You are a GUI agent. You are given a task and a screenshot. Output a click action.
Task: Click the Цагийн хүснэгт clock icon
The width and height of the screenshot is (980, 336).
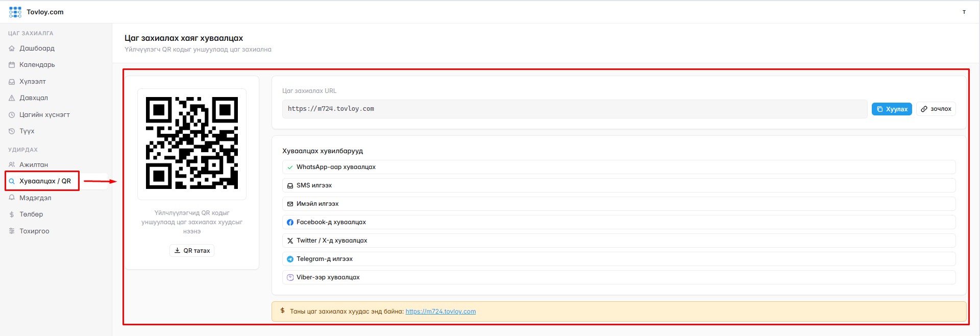(x=12, y=115)
